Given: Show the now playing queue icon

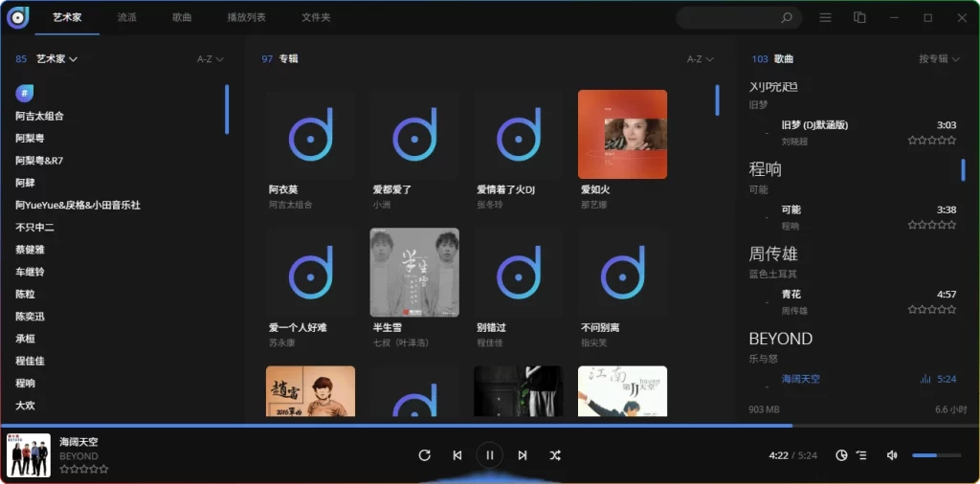Looking at the screenshot, I should (861, 455).
